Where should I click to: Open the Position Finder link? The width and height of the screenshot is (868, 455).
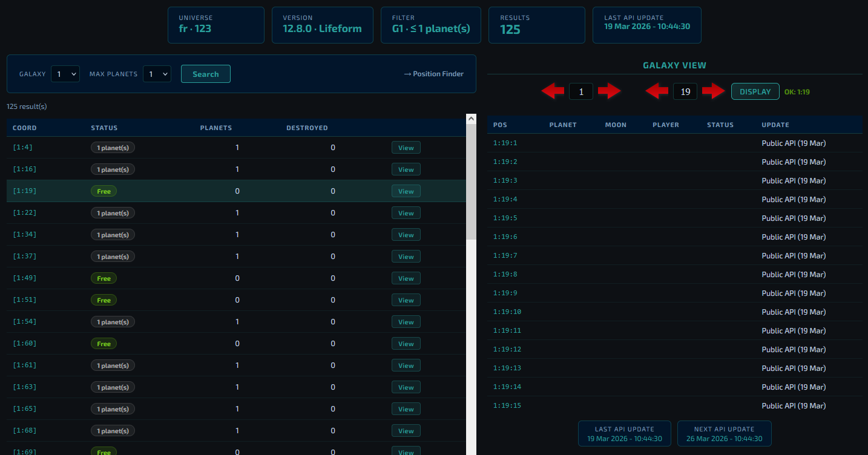[433, 74]
